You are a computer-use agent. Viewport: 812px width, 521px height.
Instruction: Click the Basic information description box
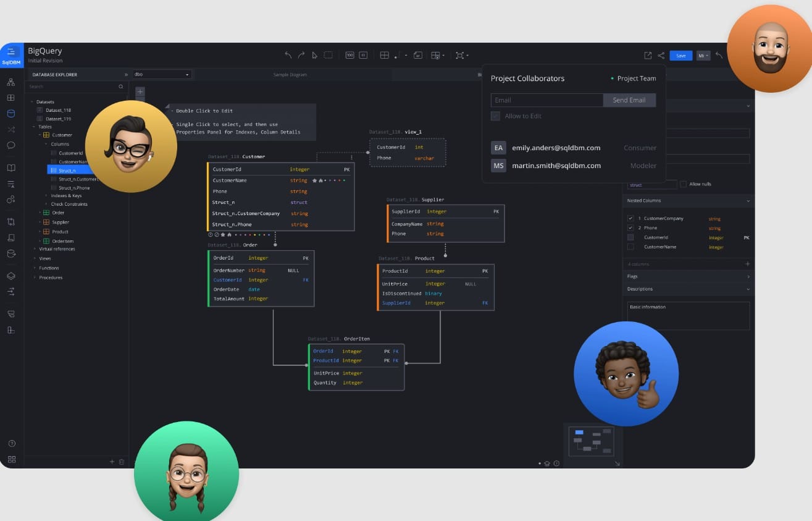click(x=689, y=316)
